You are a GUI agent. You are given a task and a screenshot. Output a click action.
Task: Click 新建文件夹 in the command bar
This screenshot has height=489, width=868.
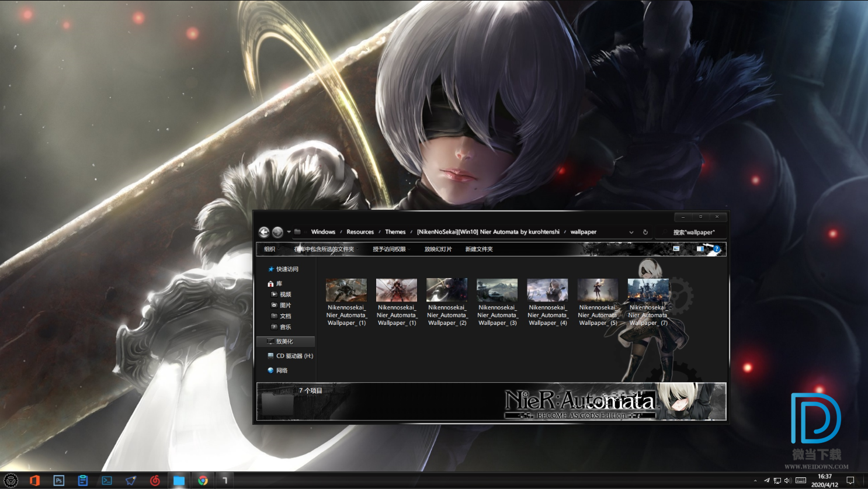tap(479, 249)
